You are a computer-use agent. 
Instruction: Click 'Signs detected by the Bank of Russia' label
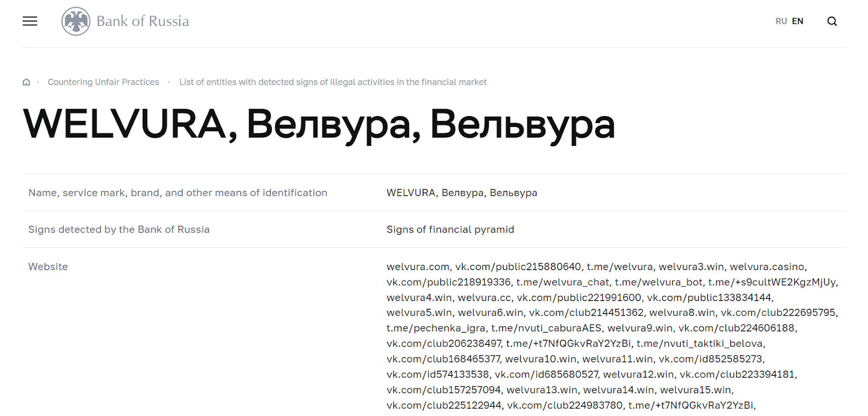(x=119, y=229)
